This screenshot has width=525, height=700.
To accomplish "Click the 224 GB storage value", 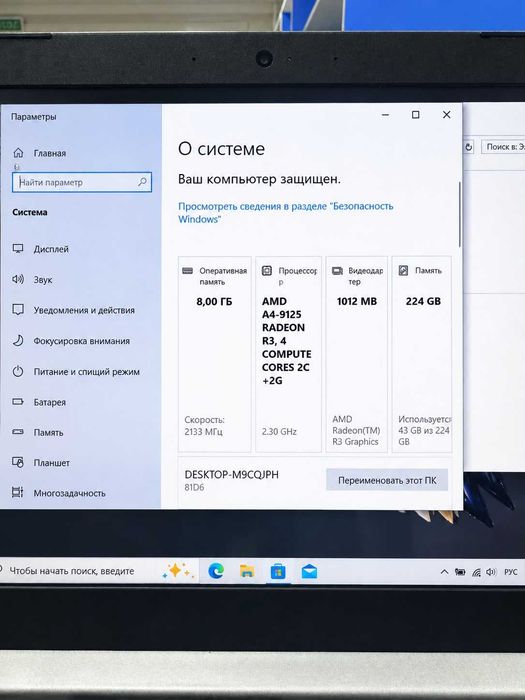I will [423, 301].
